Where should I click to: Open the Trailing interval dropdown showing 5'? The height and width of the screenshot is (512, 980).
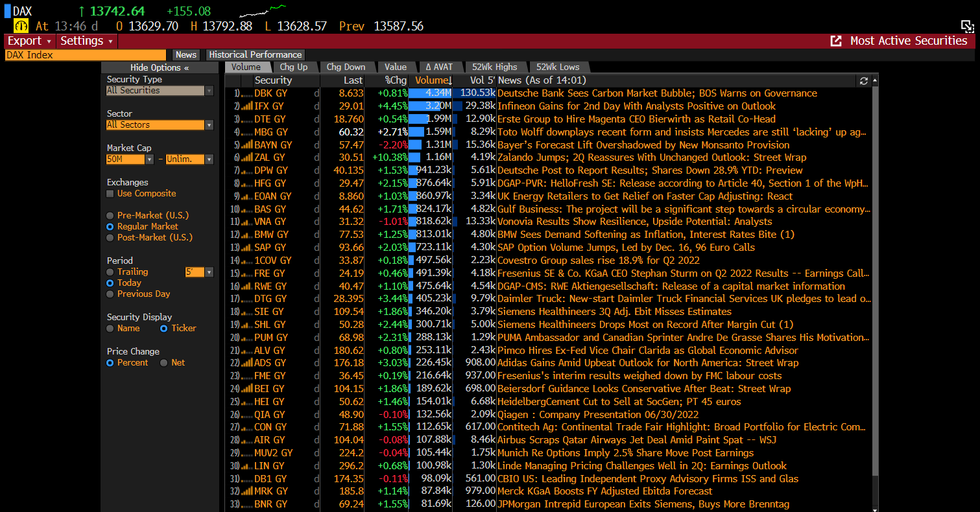[x=209, y=272]
